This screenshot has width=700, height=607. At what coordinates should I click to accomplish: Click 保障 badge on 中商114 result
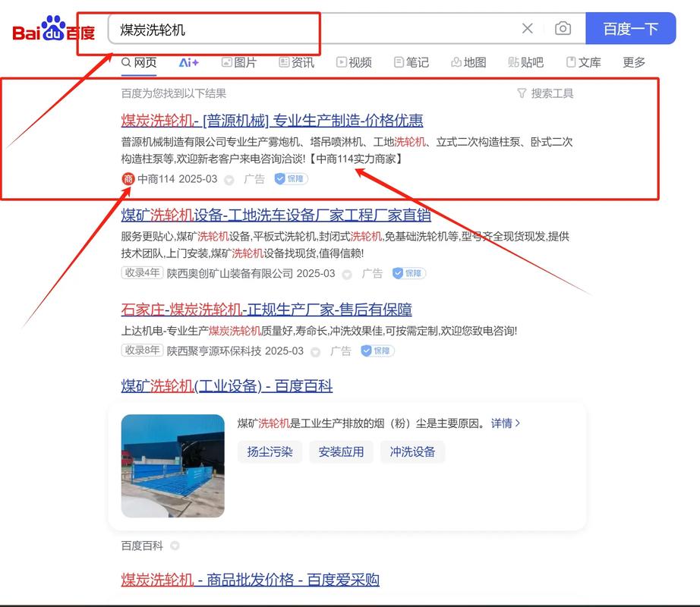tap(291, 179)
